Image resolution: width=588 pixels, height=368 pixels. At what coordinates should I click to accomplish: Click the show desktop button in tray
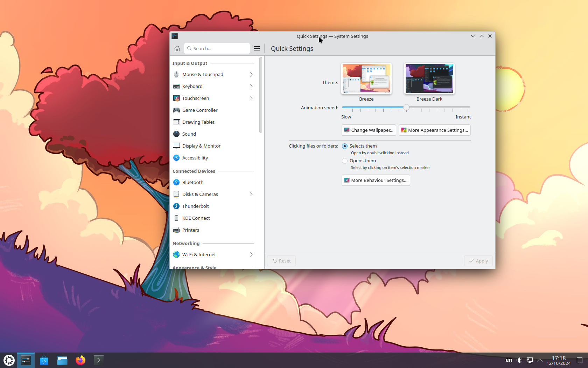tap(580, 360)
